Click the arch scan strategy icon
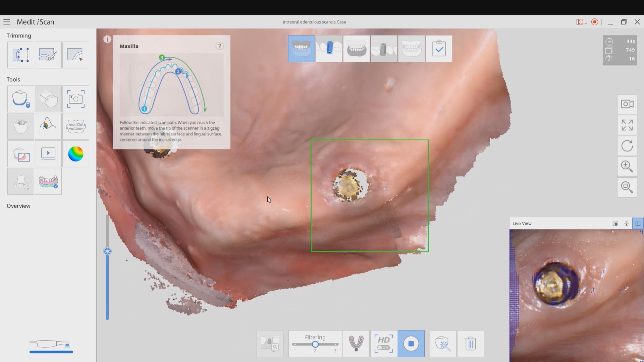This screenshot has height=362, width=644. click(x=356, y=344)
